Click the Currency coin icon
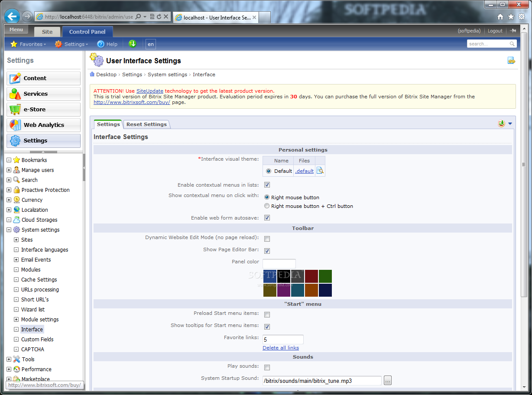Image resolution: width=532 pixels, height=395 pixels. coord(16,200)
